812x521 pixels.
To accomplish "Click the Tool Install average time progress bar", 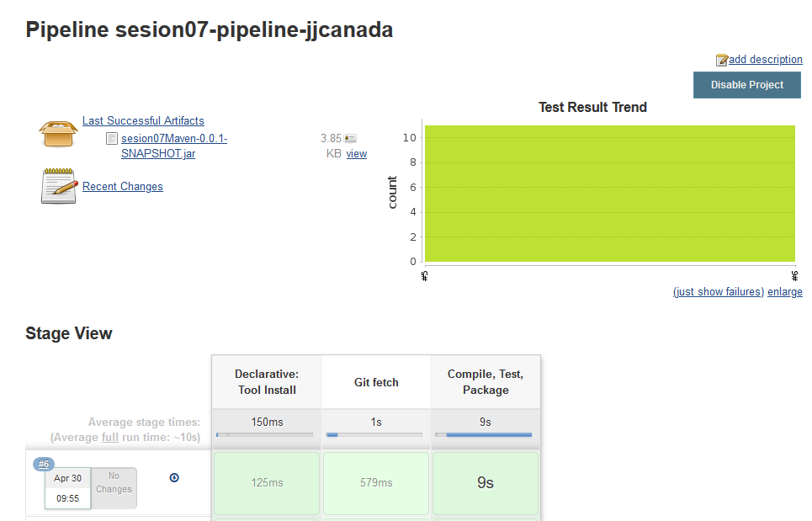I will point(264,435).
